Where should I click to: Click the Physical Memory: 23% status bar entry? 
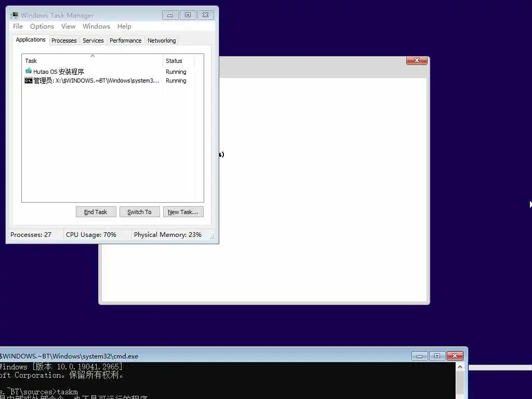click(168, 234)
